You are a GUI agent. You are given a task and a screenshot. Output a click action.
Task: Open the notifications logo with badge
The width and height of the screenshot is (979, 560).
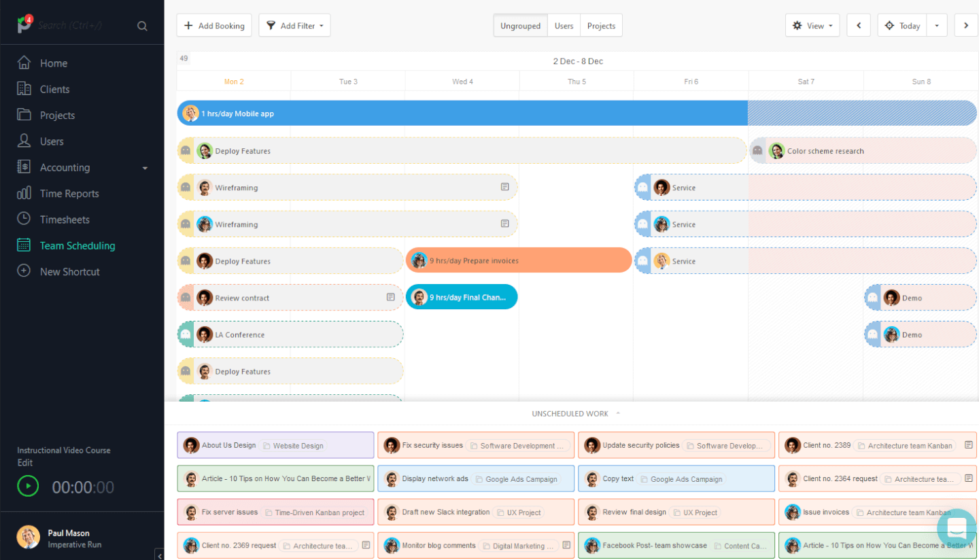24,24
